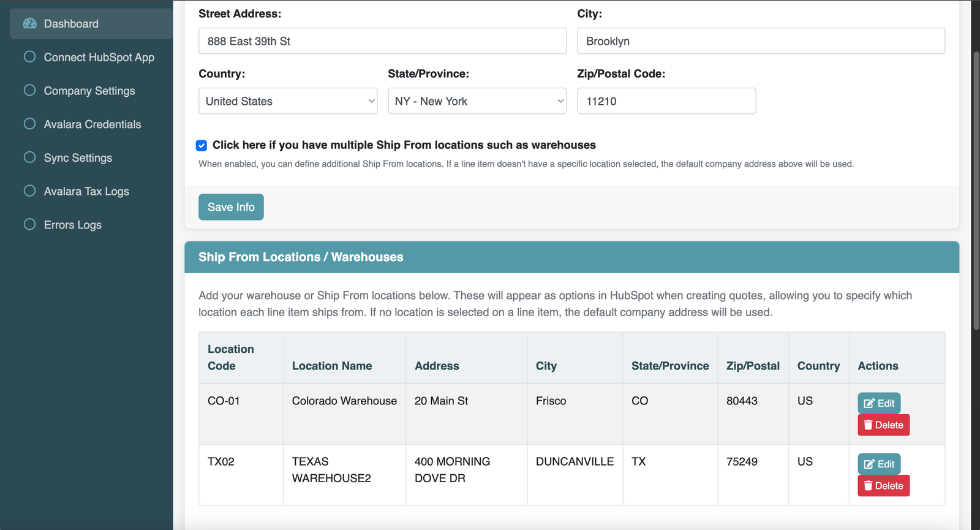The image size is (980, 530).
Task: View Avalara Tax Logs
Action: [91, 191]
